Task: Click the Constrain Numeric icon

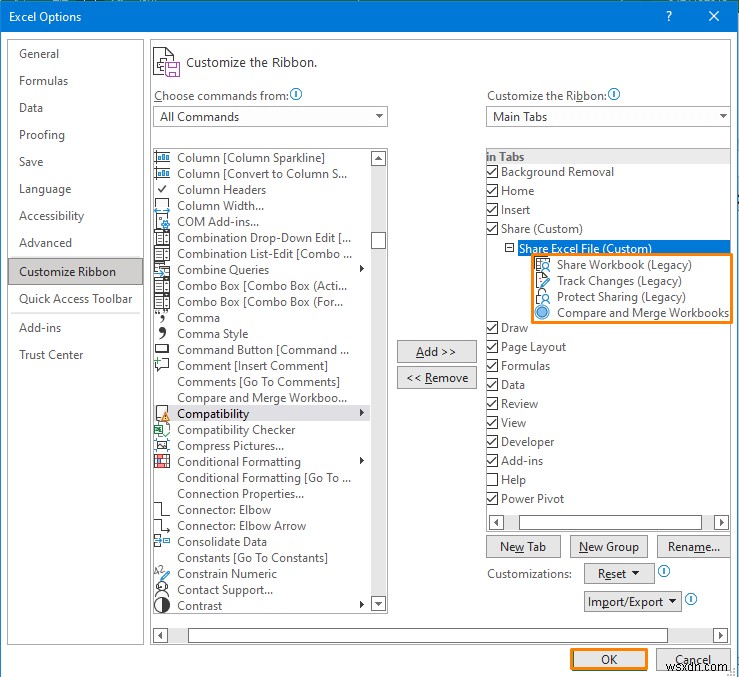Action: (x=162, y=573)
